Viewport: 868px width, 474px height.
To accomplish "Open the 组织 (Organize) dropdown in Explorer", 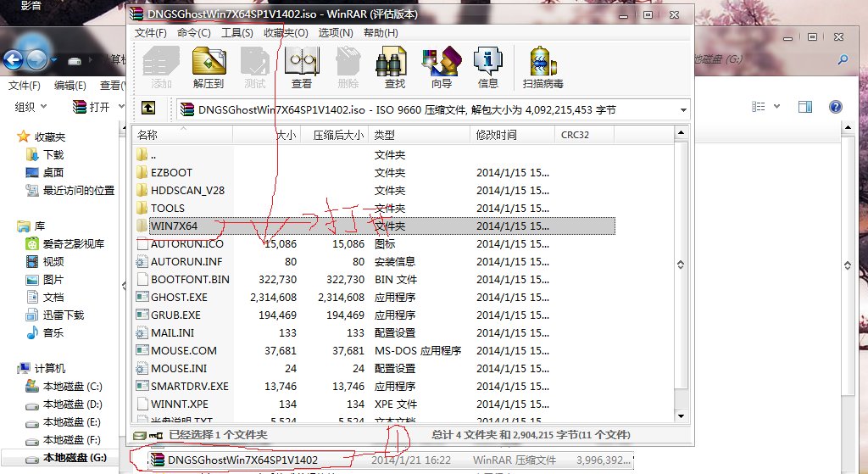I will click(x=31, y=106).
